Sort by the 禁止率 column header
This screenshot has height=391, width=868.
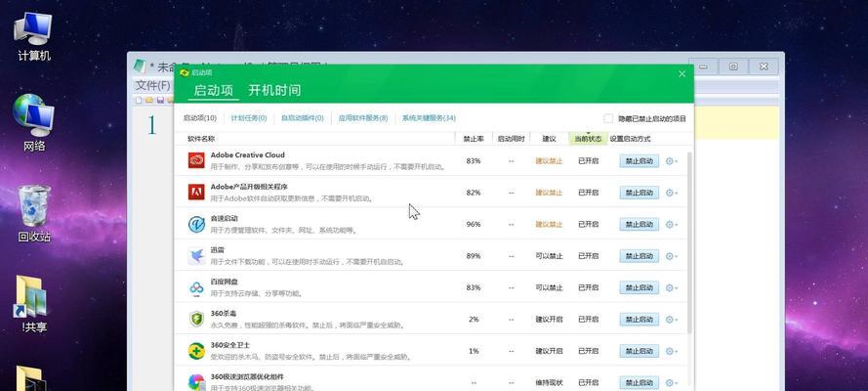coord(474,139)
